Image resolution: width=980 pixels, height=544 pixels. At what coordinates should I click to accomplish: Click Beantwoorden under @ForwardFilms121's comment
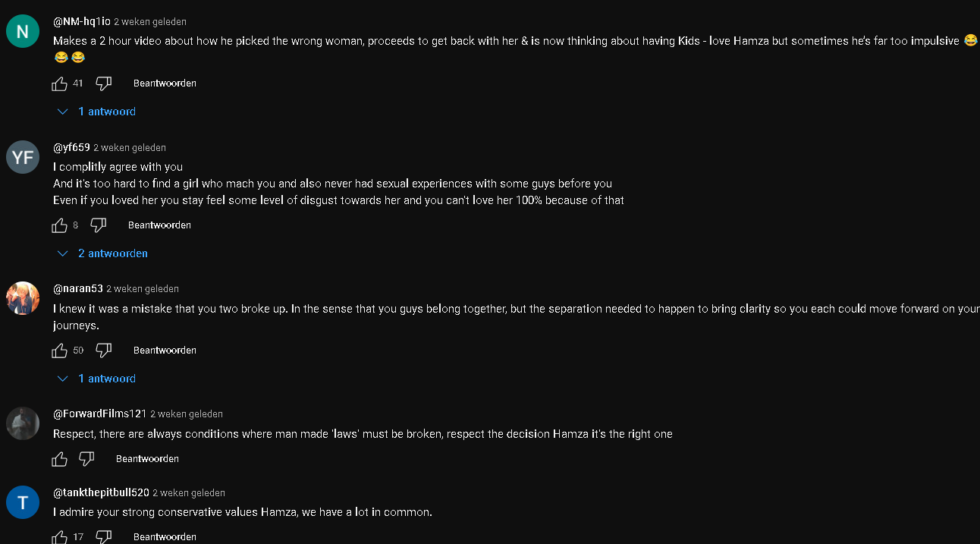pos(147,459)
